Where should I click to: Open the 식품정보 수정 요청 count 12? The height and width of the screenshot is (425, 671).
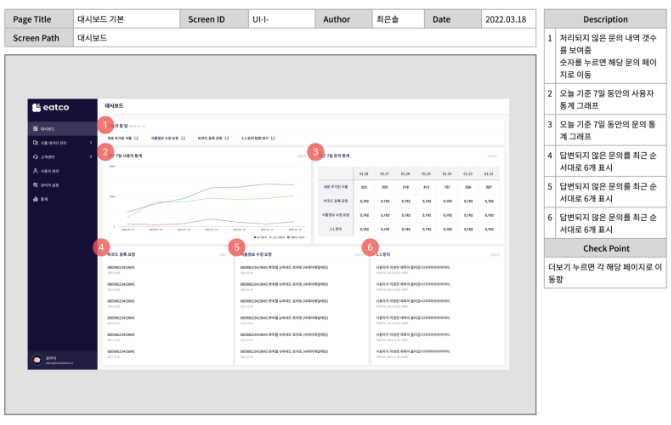[x=183, y=138]
